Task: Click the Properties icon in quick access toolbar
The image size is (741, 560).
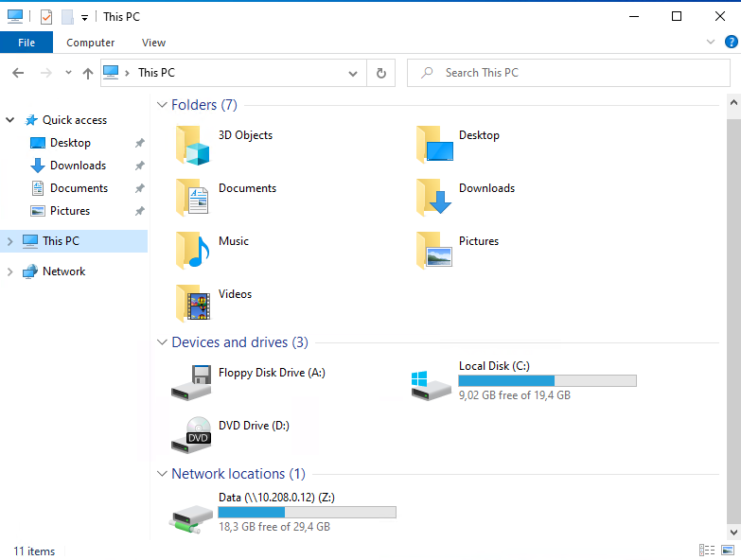Action: (46, 17)
